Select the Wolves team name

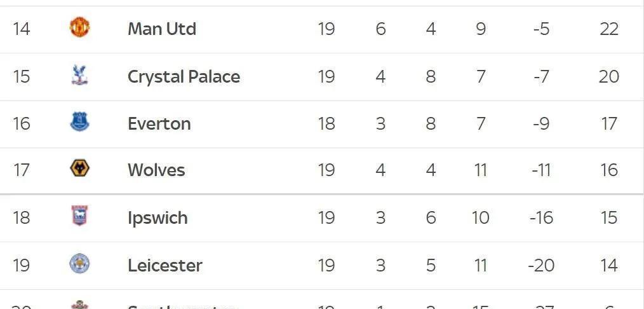click(x=156, y=170)
